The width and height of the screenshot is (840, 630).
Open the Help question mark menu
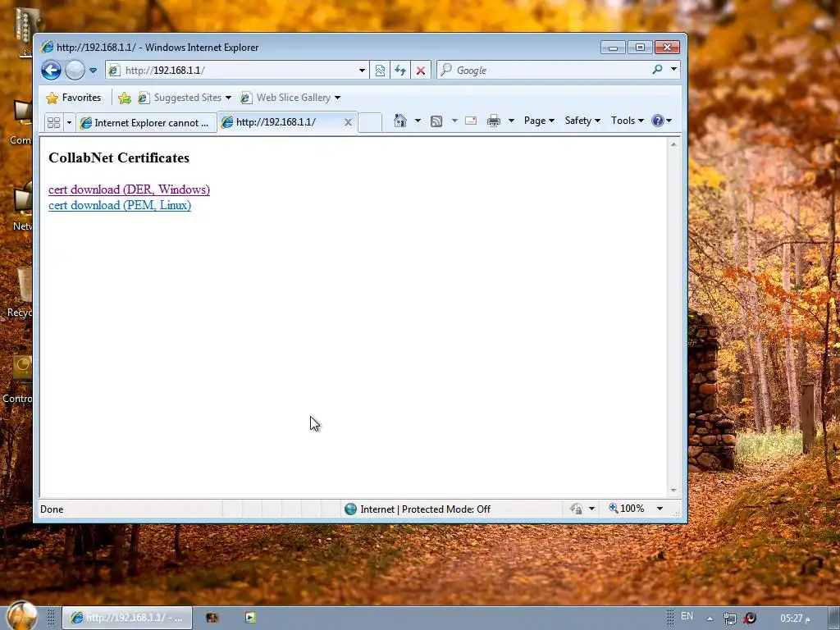click(662, 121)
